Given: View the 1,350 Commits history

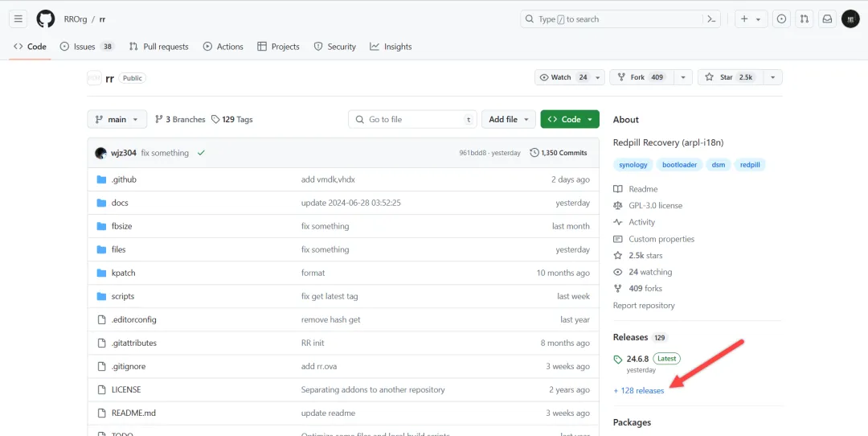Looking at the screenshot, I should [559, 153].
